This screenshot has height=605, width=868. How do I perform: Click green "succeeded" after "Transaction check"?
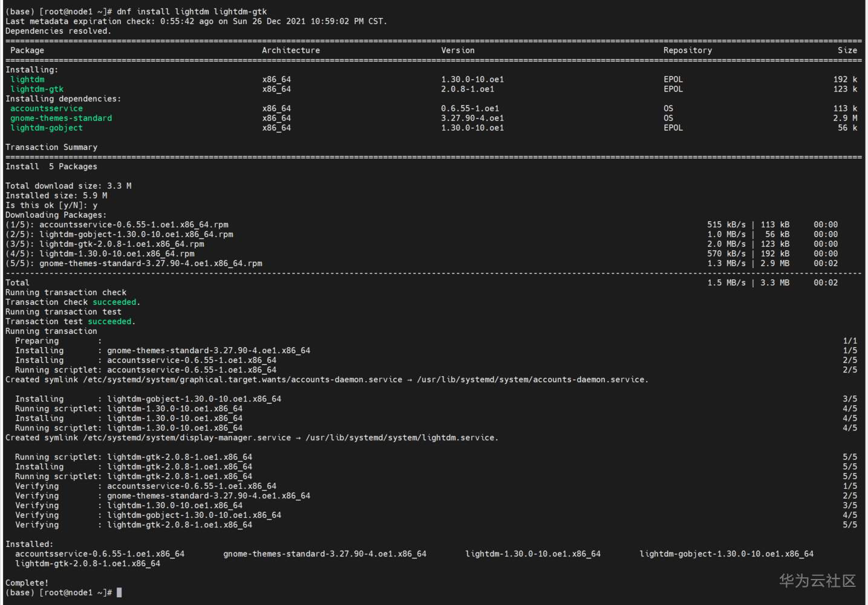(x=114, y=302)
